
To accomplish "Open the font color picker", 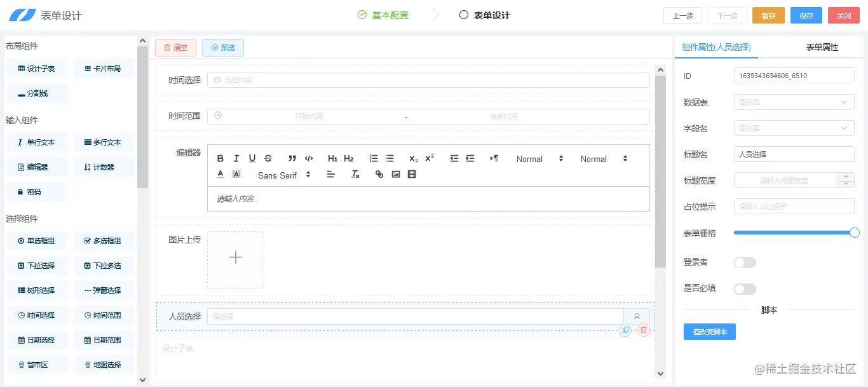I will [220, 174].
